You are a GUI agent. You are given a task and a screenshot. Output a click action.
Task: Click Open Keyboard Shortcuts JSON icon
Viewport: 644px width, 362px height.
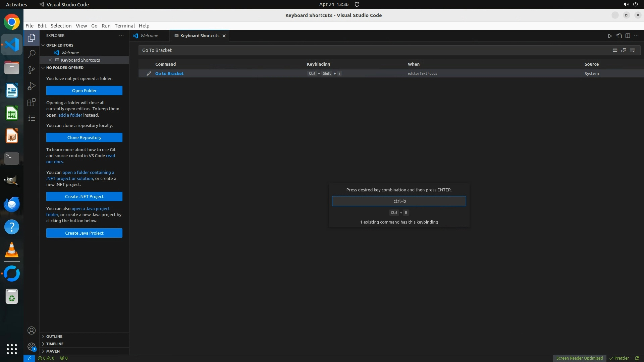click(619, 36)
